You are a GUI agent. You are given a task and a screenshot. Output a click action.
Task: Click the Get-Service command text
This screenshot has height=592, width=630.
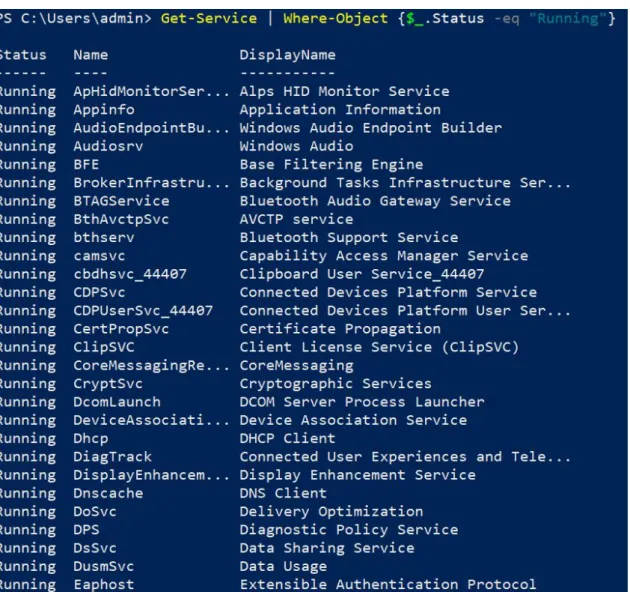click(x=209, y=18)
